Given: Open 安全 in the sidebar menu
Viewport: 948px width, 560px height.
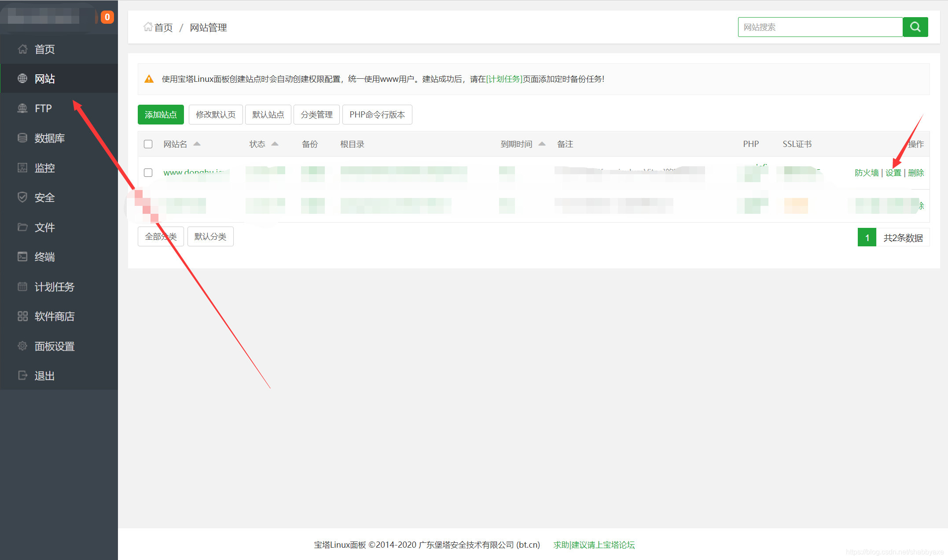Looking at the screenshot, I should pyautogui.click(x=59, y=198).
